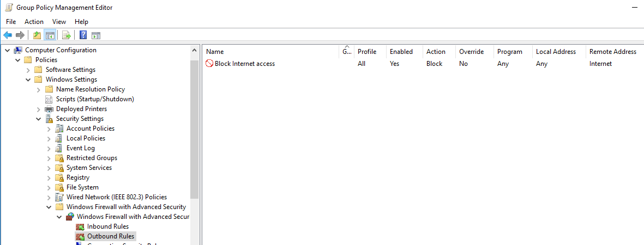Click the Internet remote address cell
The height and width of the screenshot is (245, 644).
600,64
